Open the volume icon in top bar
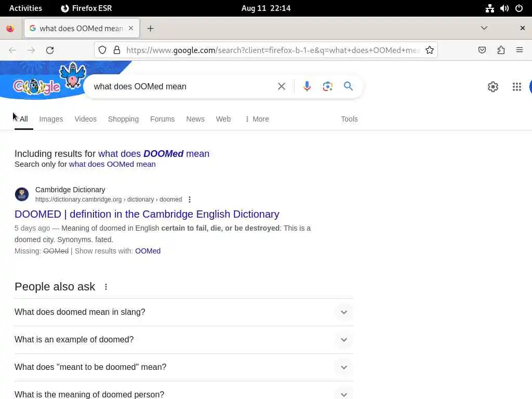Viewport: 532px width, 399px height. [x=504, y=8]
